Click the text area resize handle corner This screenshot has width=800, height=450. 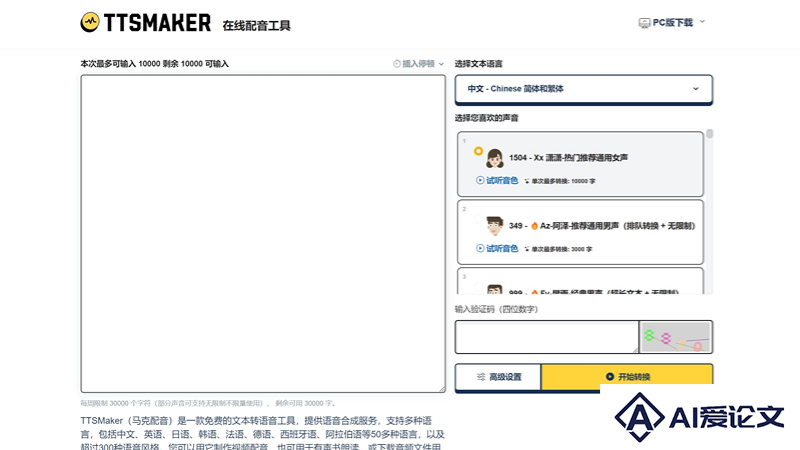point(442,389)
